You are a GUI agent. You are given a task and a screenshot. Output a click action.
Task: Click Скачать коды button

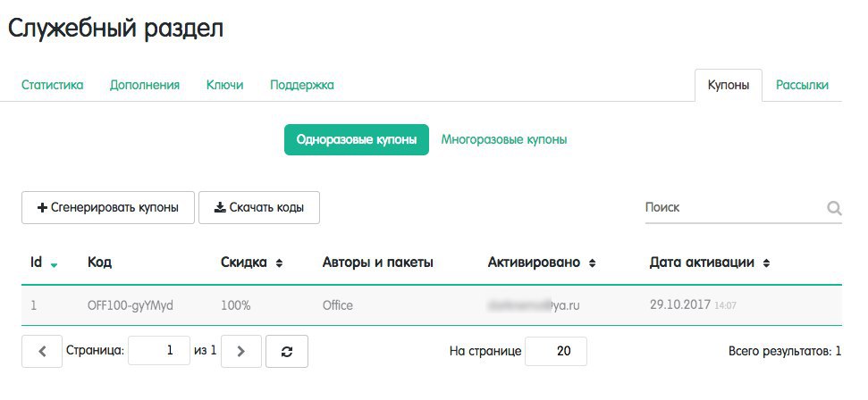pyautogui.click(x=259, y=208)
